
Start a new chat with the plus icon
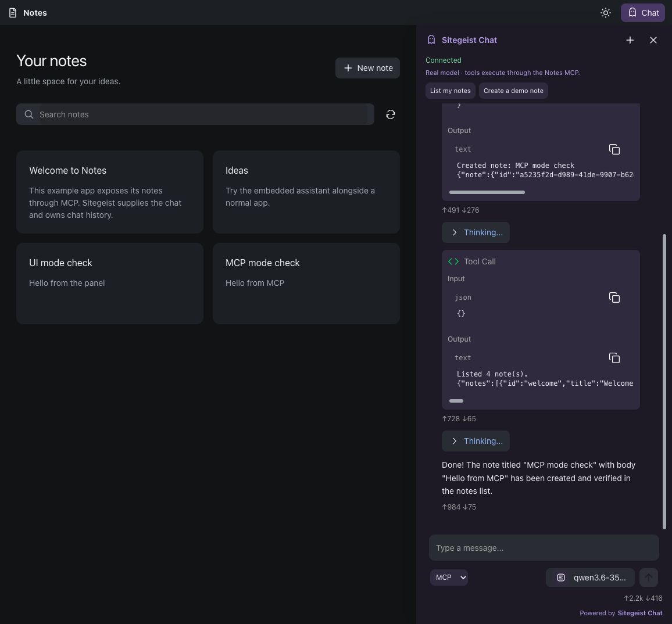[x=630, y=40]
